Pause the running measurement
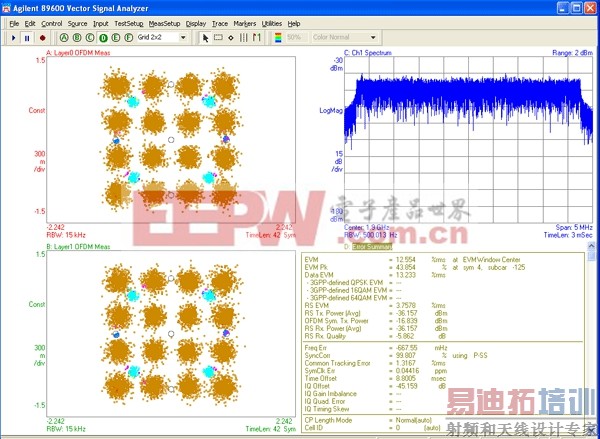This screenshot has width=600, height=439. point(27,38)
